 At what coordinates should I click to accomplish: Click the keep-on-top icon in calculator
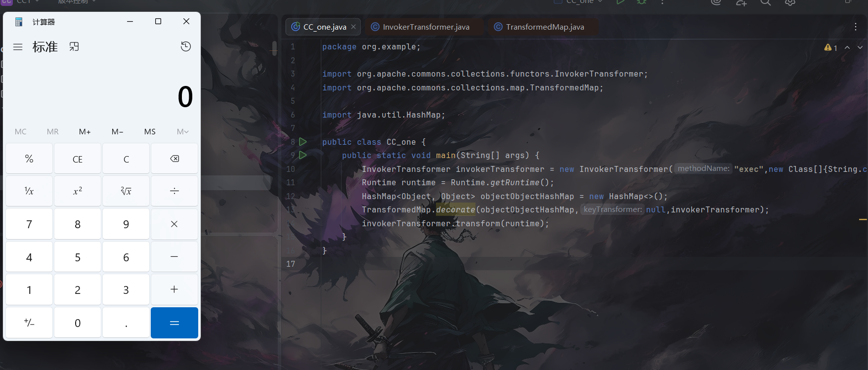tap(74, 46)
